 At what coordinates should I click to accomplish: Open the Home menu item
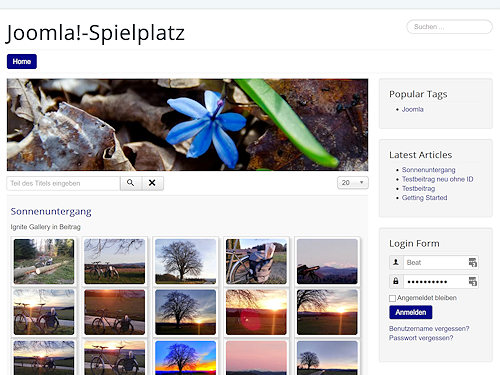click(22, 61)
